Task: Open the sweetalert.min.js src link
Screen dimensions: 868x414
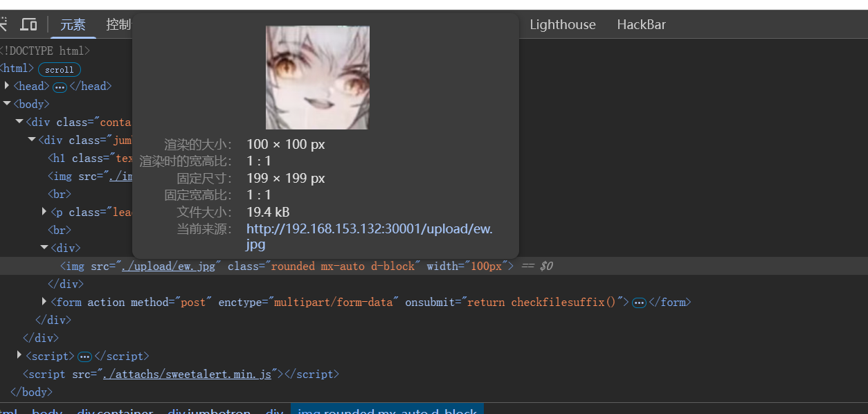Action: [x=187, y=374]
